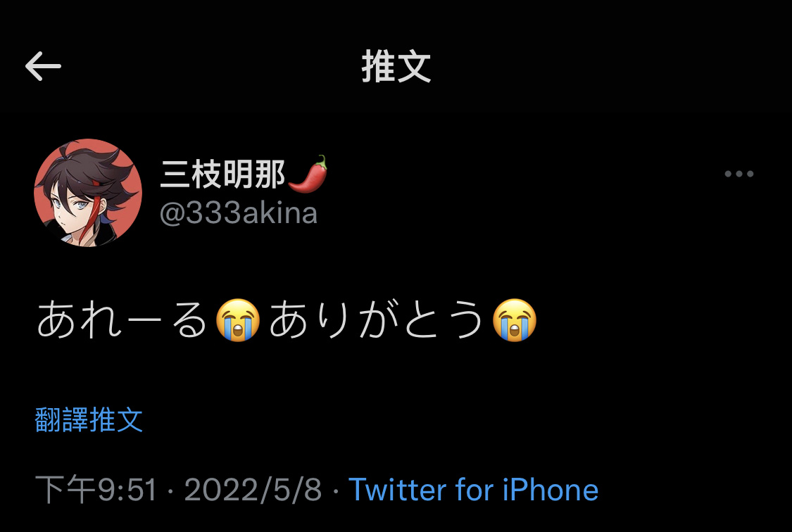The image size is (792, 532).
Task: Click the word Twitter in source label
Action: pos(398,490)
